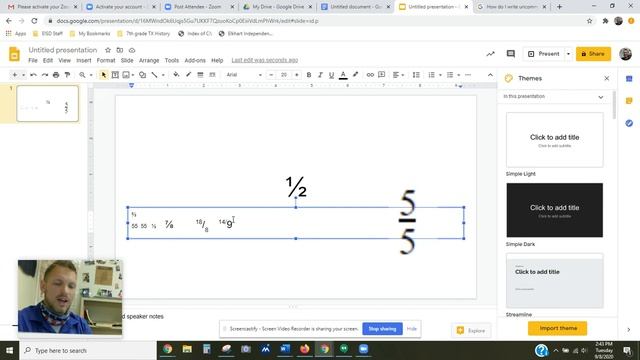Click the Border dash icon
The height and width of the screenshot is (360, 640).
212,75
